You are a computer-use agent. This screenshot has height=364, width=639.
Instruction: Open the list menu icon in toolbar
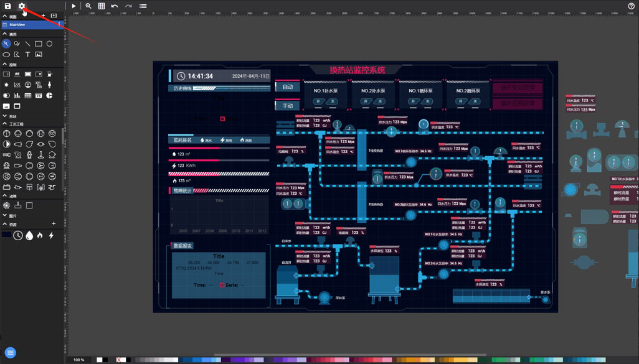[143, 6]
